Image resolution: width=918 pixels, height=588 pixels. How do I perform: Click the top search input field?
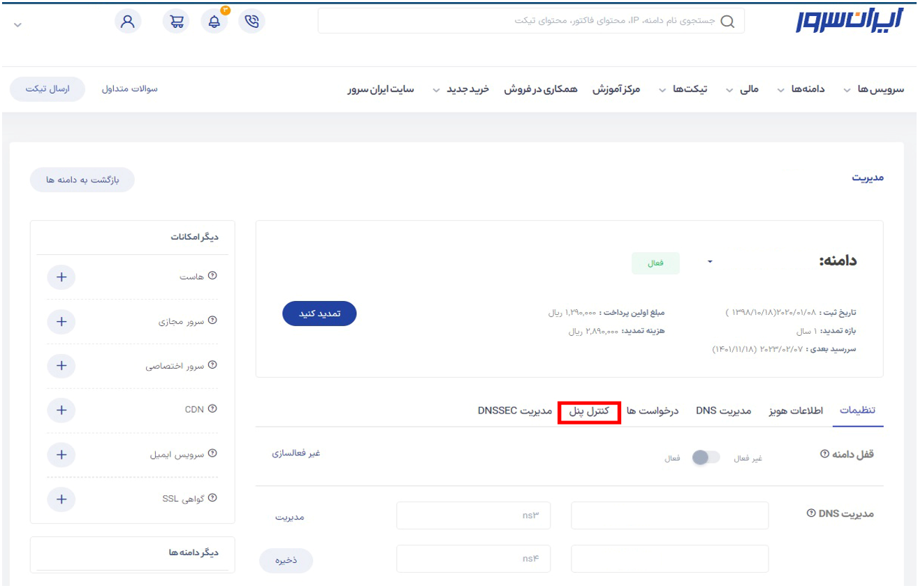pyautogui.click(x=531, y=21)
